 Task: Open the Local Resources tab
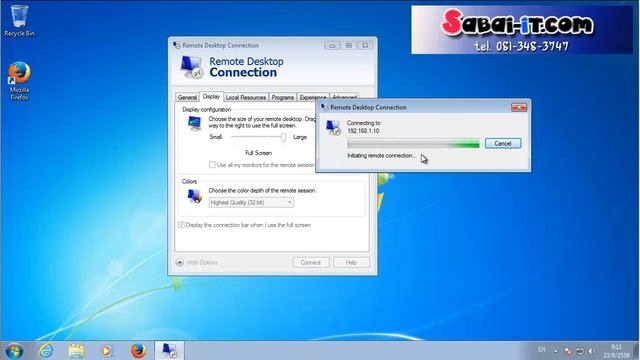(x=246, y=98)
